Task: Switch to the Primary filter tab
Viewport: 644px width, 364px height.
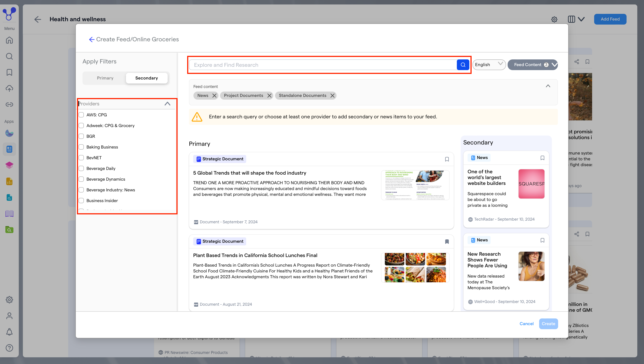Action: (x=105, y=78)
